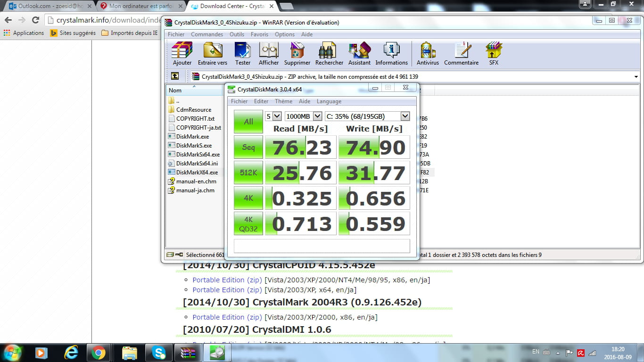Click the Informations toolbar icon
Image resolution: width=644 pixels, height=362 pixels.
pos(391,53)
